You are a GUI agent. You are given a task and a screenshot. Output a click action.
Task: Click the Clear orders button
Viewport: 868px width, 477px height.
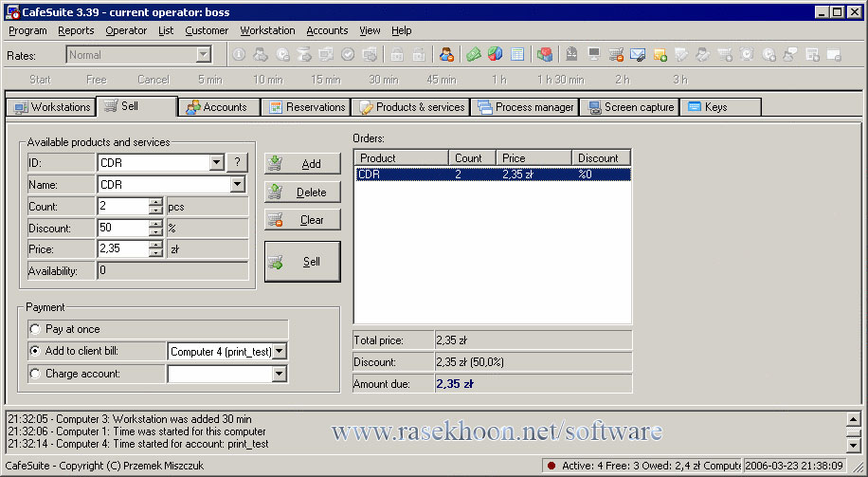point(302,220)
